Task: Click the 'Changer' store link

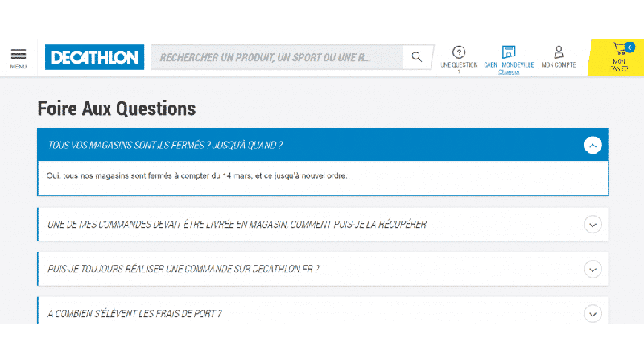Action: (509, 72)
